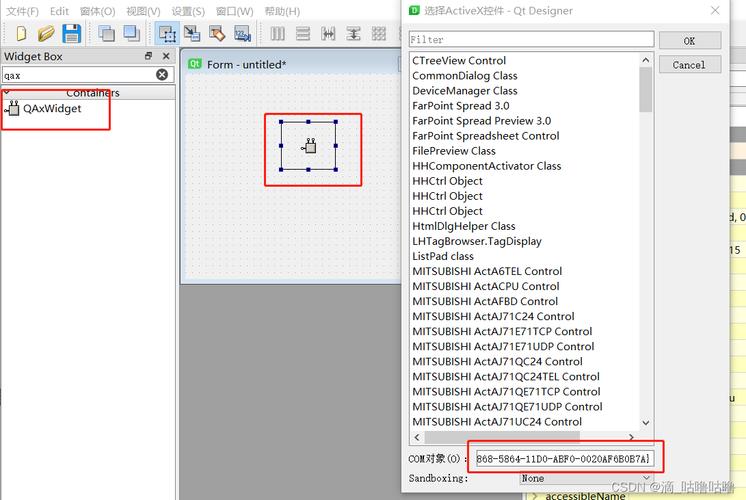Open the Sandboxing dropdown
Viewport: 746px width, 500px height.
585,478
